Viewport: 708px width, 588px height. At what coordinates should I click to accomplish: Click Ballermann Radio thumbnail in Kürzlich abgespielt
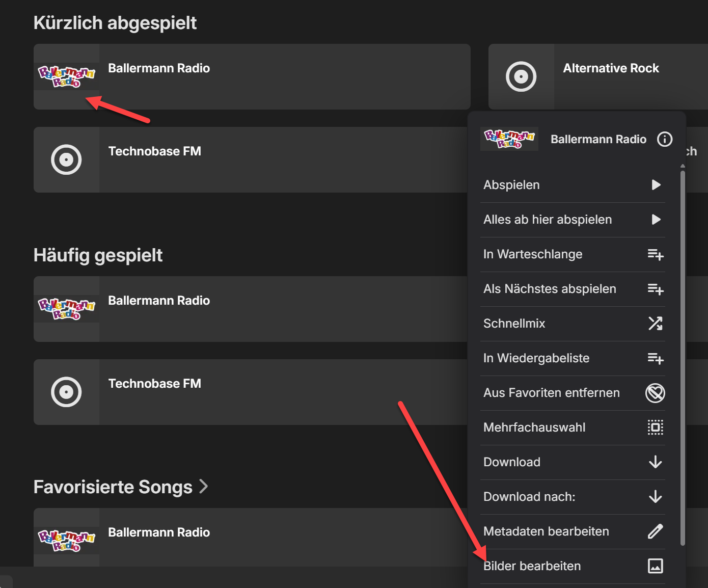67,76
